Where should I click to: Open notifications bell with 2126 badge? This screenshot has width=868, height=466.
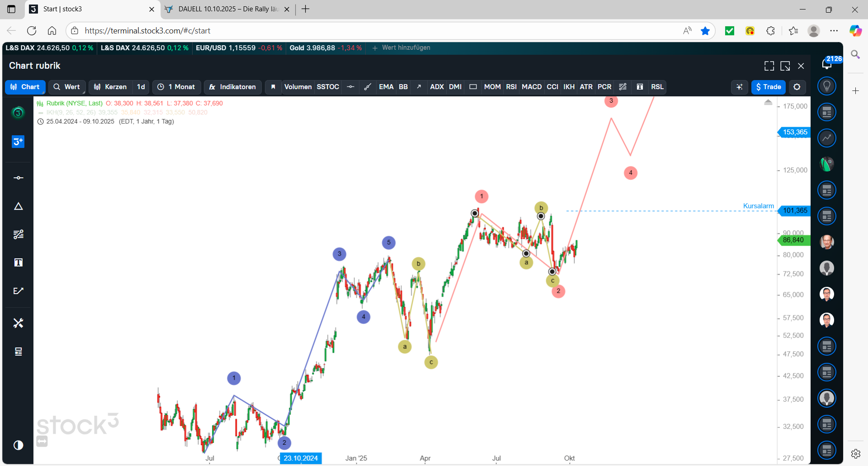(x=826, y=64)
